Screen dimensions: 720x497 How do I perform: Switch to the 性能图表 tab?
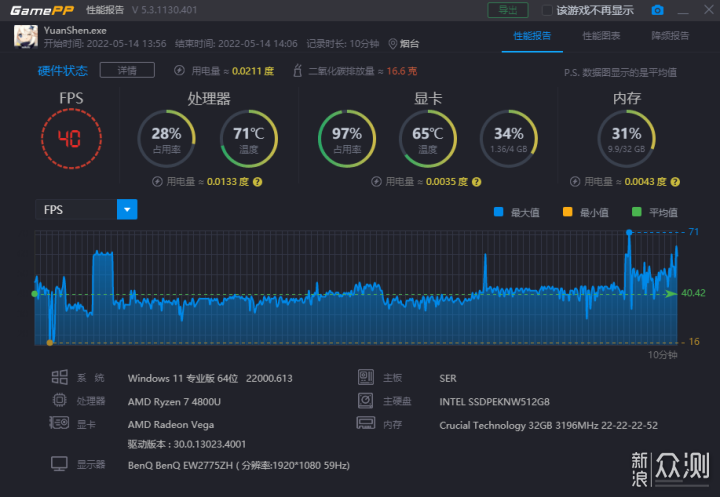(x=601, y=36)
